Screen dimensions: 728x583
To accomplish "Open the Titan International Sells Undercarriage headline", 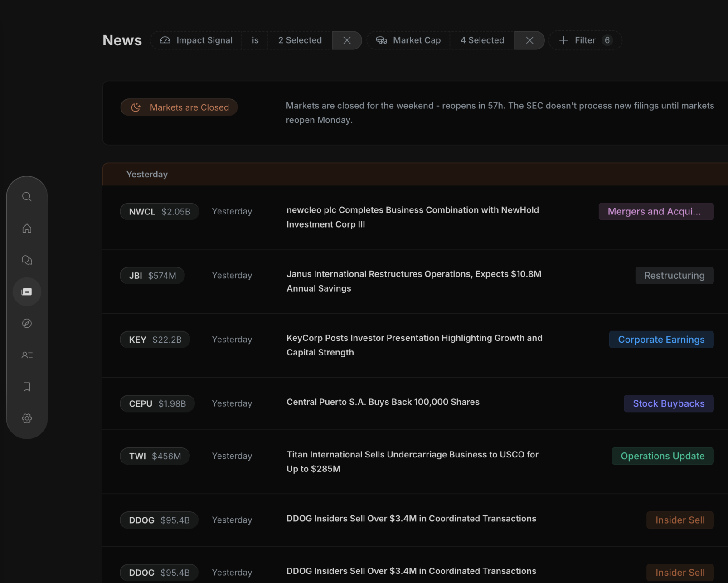I will tap(413, 462).
